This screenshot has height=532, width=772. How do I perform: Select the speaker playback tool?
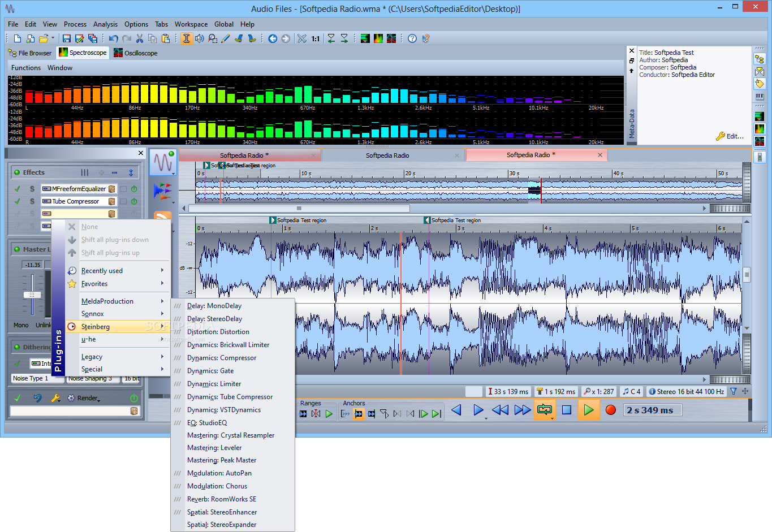[200, 38]
